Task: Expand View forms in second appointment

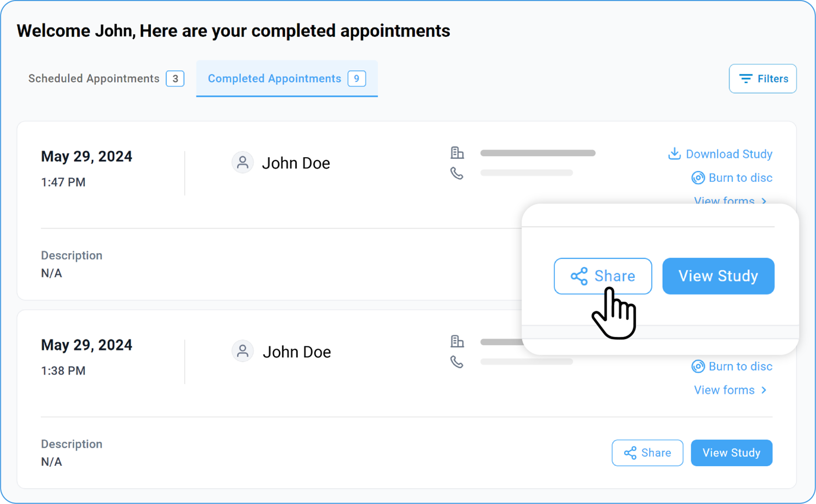Action: click(730, 390)
